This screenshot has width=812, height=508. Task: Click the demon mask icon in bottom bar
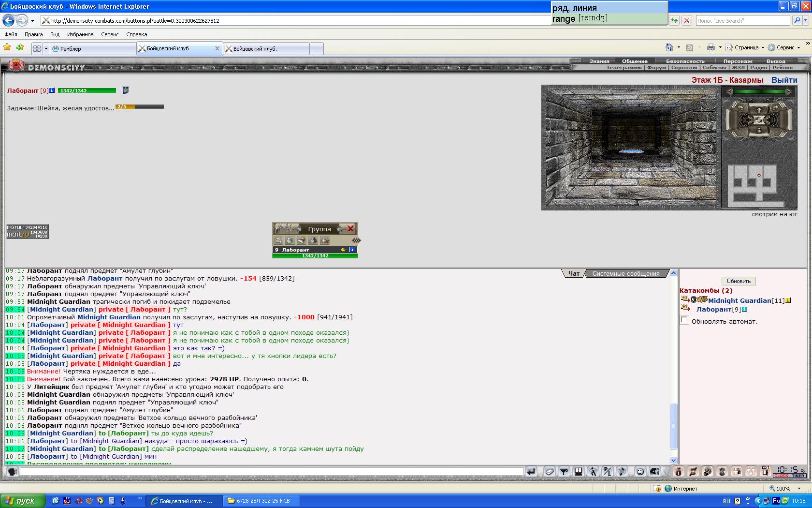pyautogui.click(x=722, y=471)
